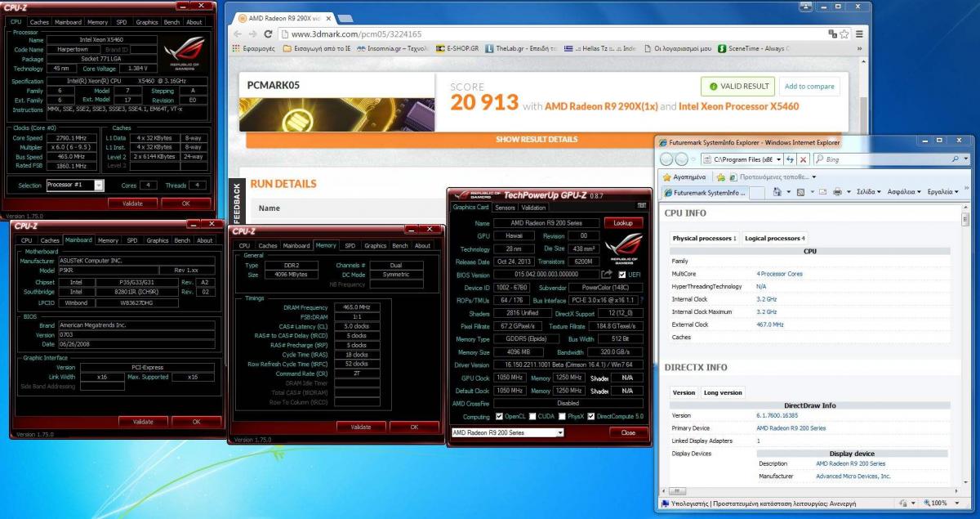980x519 pixels.
Task: Click IE red stop X icon
Action: (804, 159)
